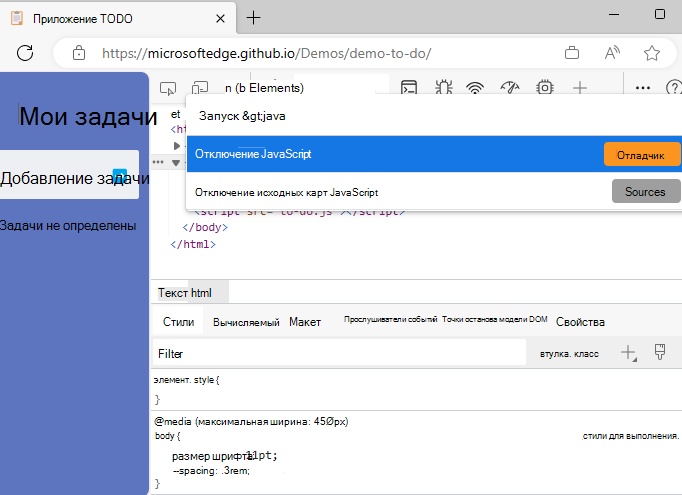Close the Приложение TODO tab
Screen dimensions: 682x495
221,18
